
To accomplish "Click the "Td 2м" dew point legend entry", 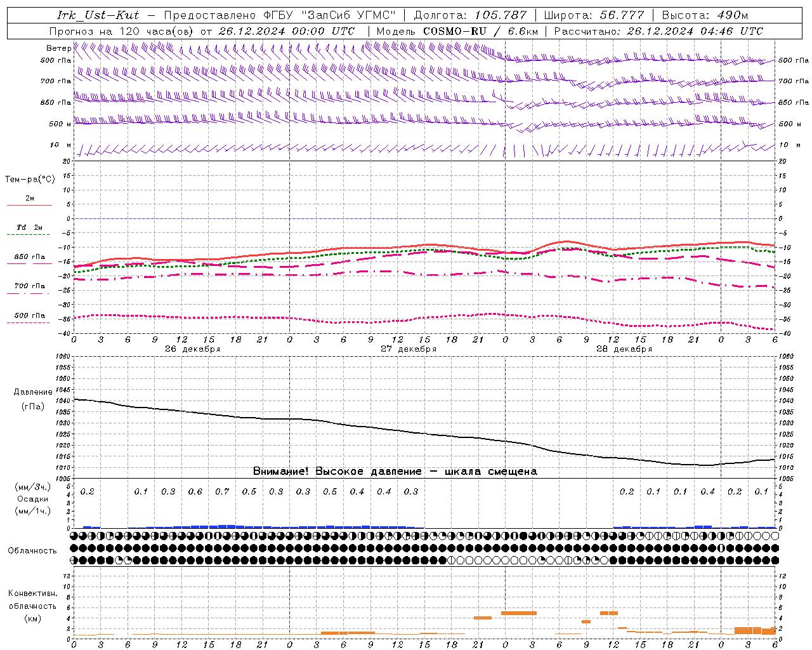I will tap(30, 227).
